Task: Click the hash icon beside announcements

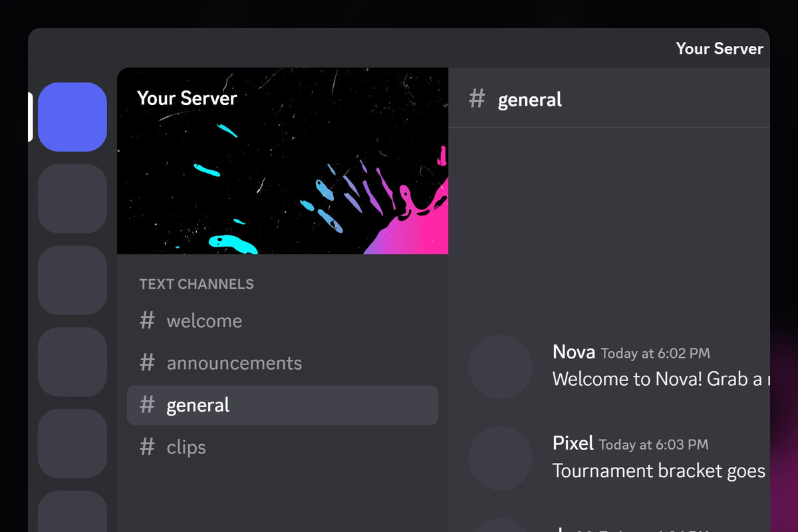Action: (147, 363)
